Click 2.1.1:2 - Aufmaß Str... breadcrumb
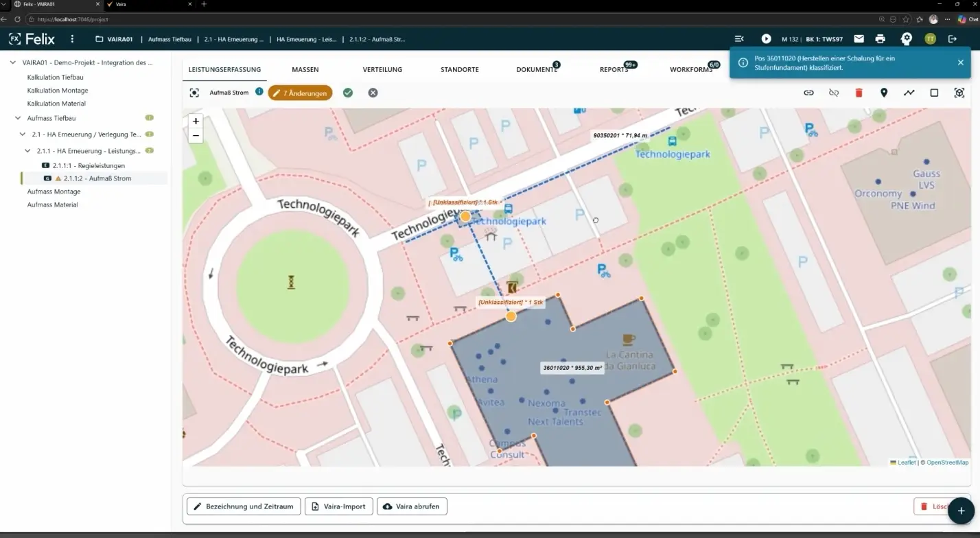Viewport: 980px width, 538px height. (x=377, y=39)
